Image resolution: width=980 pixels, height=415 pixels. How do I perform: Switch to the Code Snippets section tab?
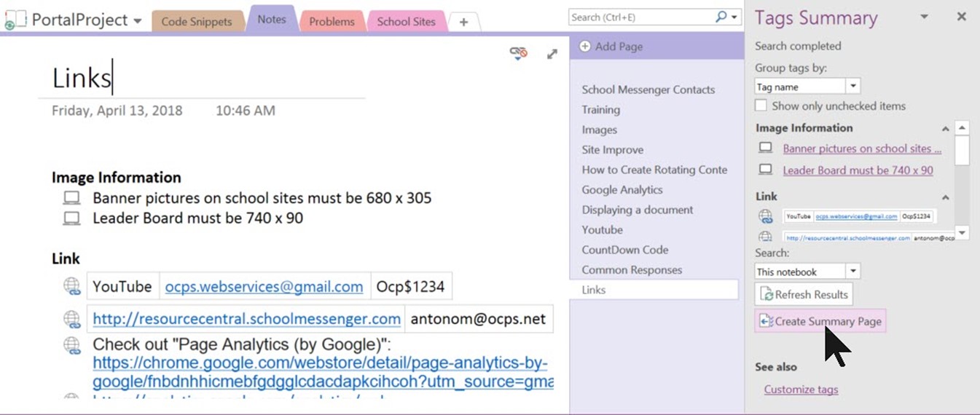pyautogui.click(x=196, y=22)
